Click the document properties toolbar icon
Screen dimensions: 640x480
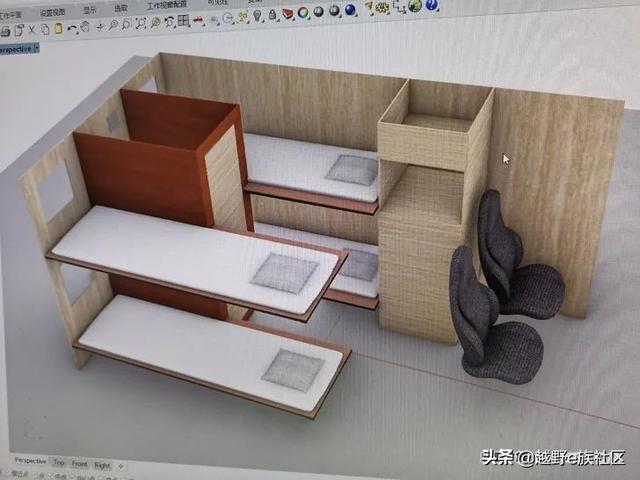pyautogui.click(x=19, y=30)
